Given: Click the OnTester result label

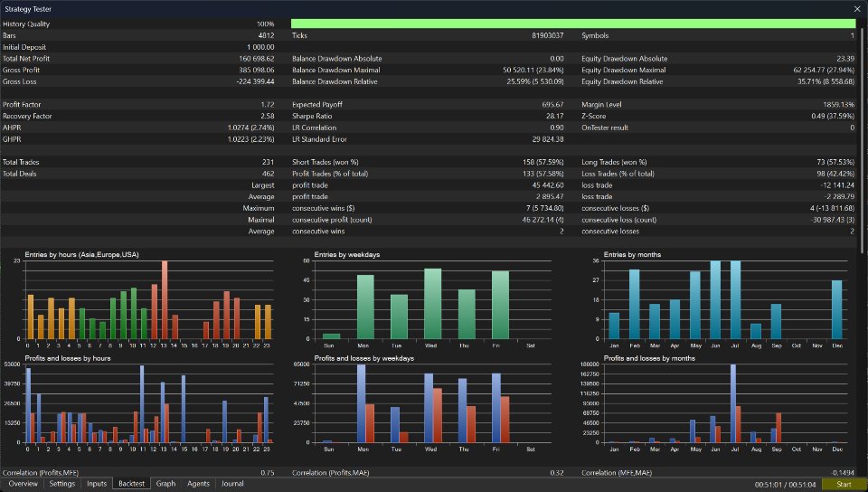Looking at the screenshot, I should (x=605, y=128).
